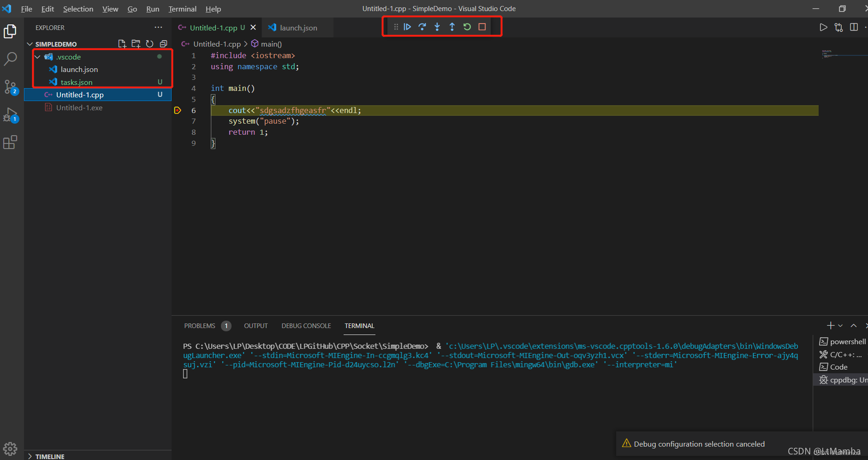This screenshot has height=460, width=868.
Task: Split the editor to the right
Action: pyautogui.click(x=854, y=28)
